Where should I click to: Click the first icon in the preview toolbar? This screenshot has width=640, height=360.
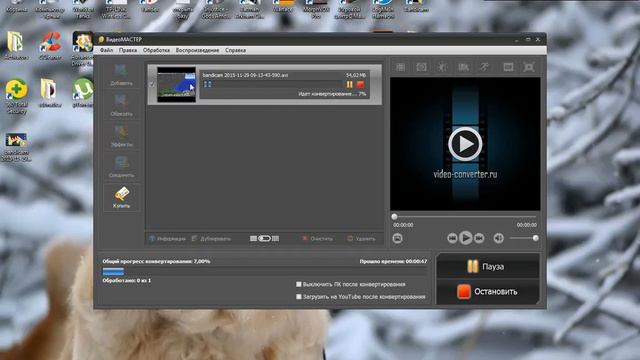[x=400, y=67]
